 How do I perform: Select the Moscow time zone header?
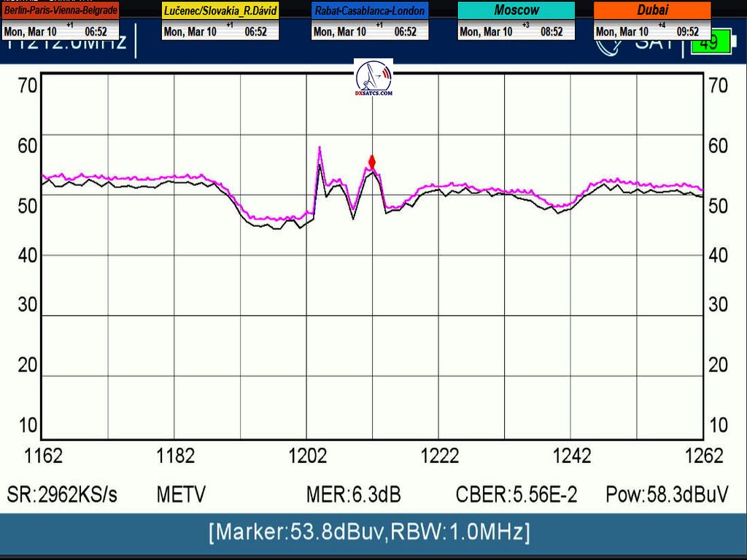[516, 10]
